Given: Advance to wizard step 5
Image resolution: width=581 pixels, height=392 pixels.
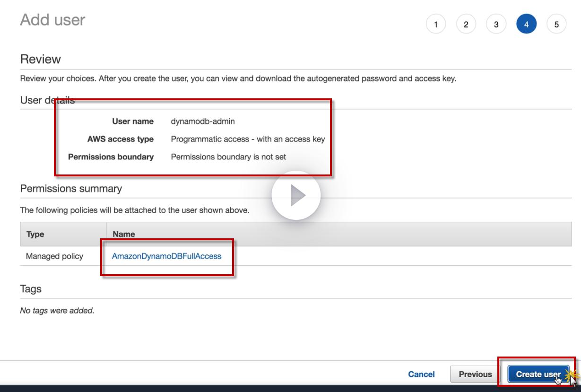Looking at the screenshot, I should [x=556, y=25].
